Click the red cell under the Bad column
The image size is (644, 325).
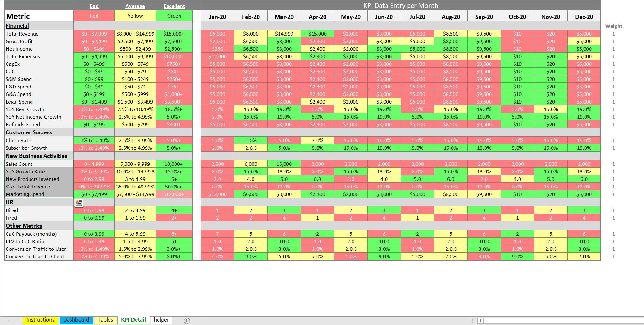[x=94, y=16]
